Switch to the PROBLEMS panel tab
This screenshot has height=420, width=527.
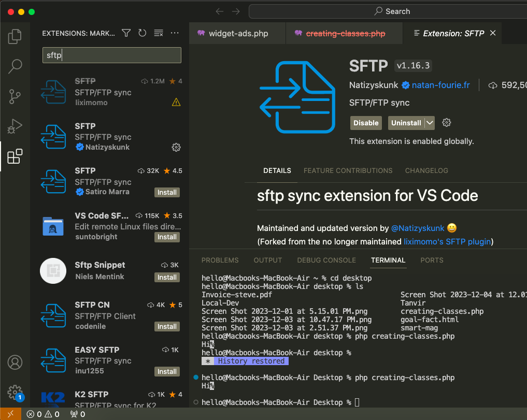click(x=220, y=260)
